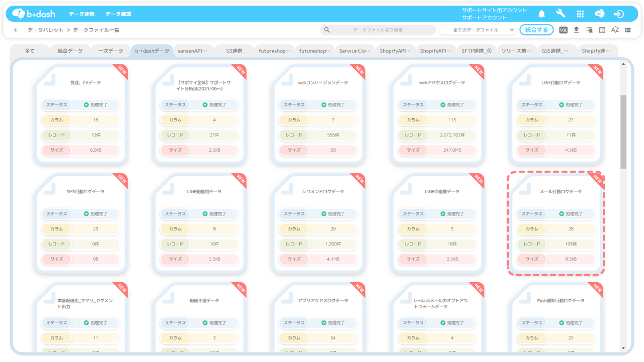Screen dimensions: 644x362
Task: Click データファイル一覧 in the breadcrumb
Action: [x=96, y=30]
